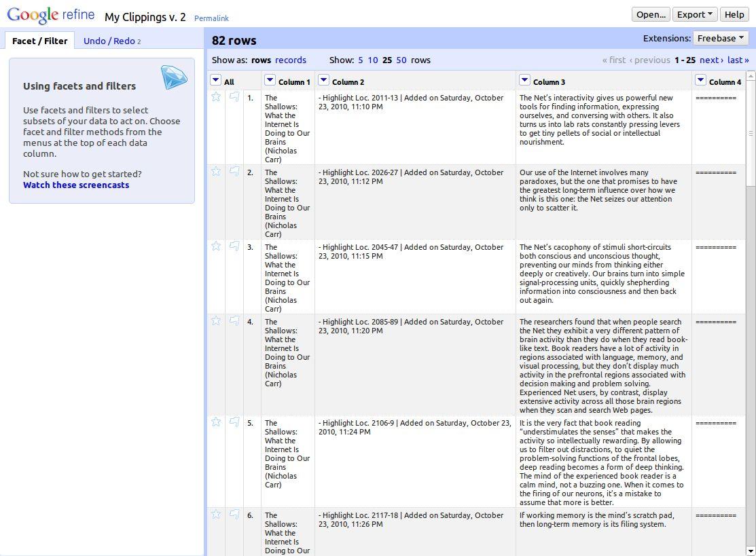Open the Column 1 dropdown menu
Image resolution: width=756 pixels, height=556 pixels.
(270, 81)
